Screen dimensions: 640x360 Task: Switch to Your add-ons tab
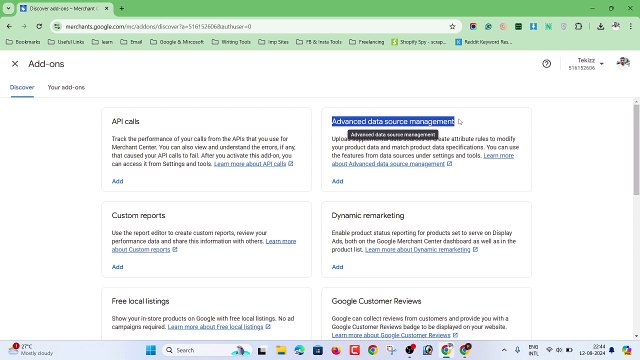pos(66,87)
